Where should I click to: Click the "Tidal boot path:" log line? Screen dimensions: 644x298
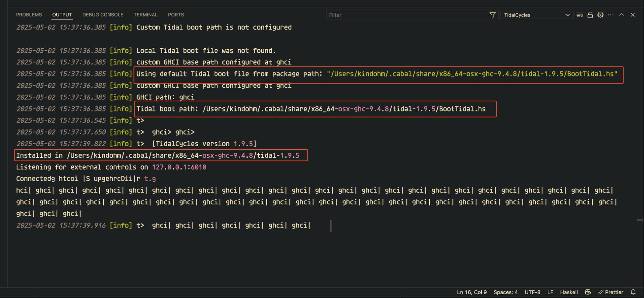click(311, 109)
